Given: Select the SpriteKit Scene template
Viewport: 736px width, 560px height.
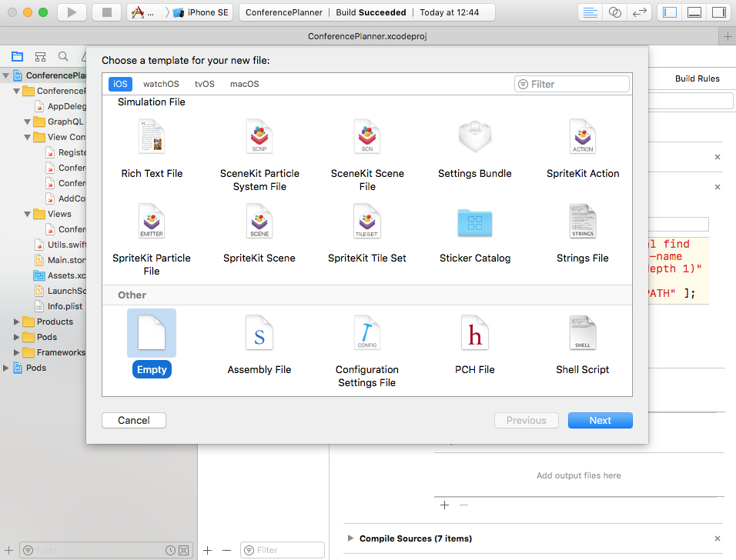Looking at the screenshot, I should click(259, 234).
